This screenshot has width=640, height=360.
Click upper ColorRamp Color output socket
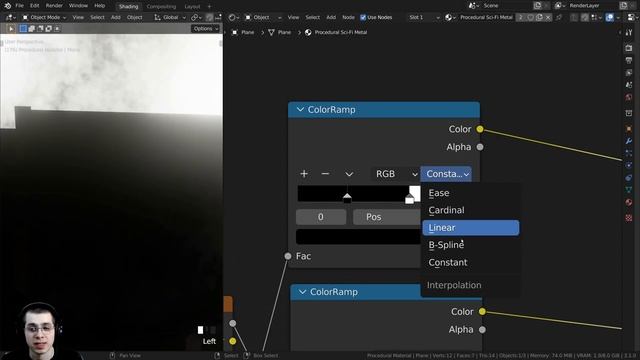[480, 129]
